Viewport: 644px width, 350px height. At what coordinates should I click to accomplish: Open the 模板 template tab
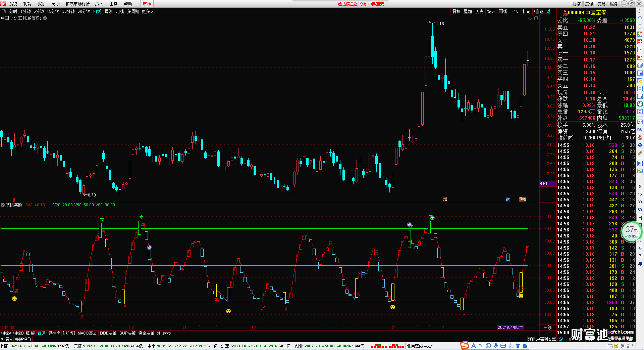[x=31, y=333]
